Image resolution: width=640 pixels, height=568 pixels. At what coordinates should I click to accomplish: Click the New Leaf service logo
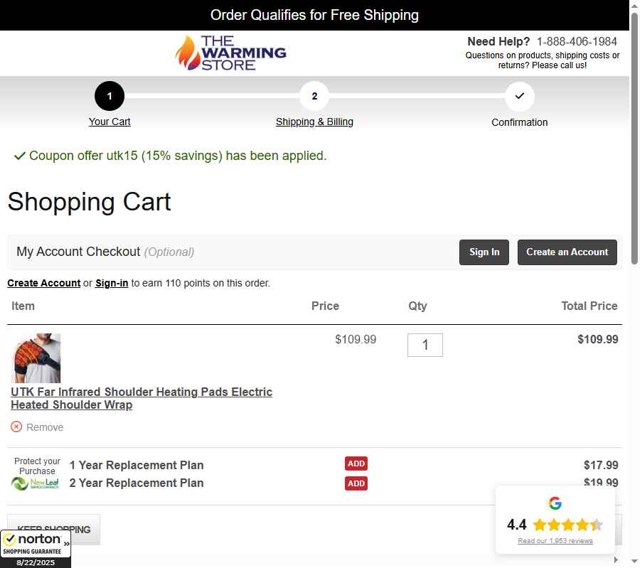pyautogui.click(x=36, y=484)
